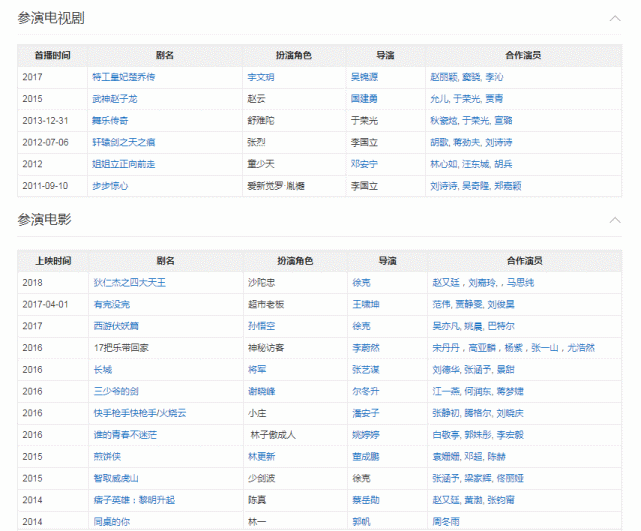Open co-star 周冬雨 link
641x531 pixels.
point(446,522)
